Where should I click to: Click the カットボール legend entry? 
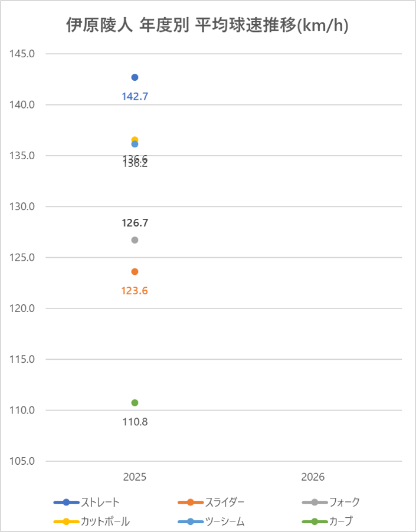pos(91,521)
